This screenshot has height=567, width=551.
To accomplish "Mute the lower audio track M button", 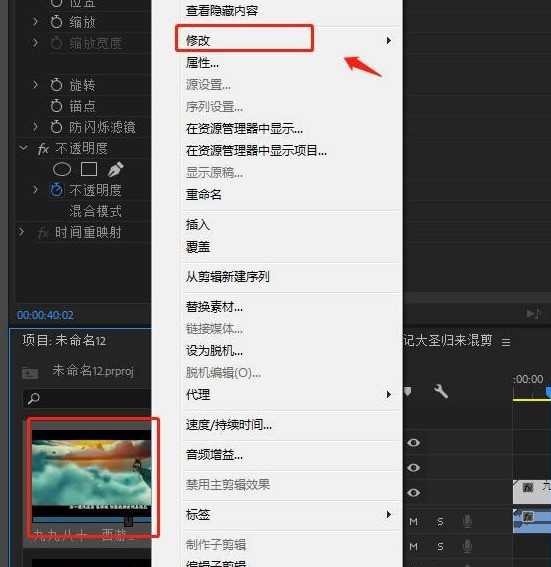I will (414, 546).
